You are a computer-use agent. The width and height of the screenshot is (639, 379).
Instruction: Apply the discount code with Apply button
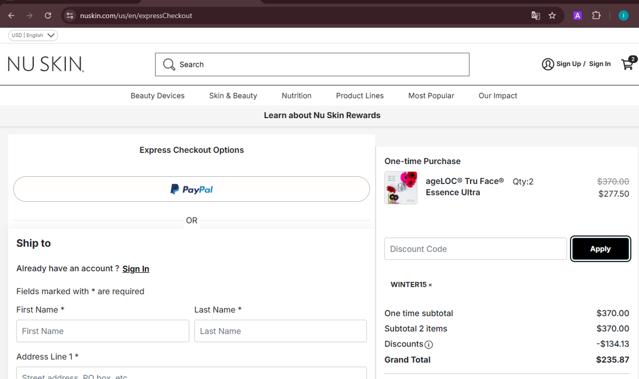(600, 249)
